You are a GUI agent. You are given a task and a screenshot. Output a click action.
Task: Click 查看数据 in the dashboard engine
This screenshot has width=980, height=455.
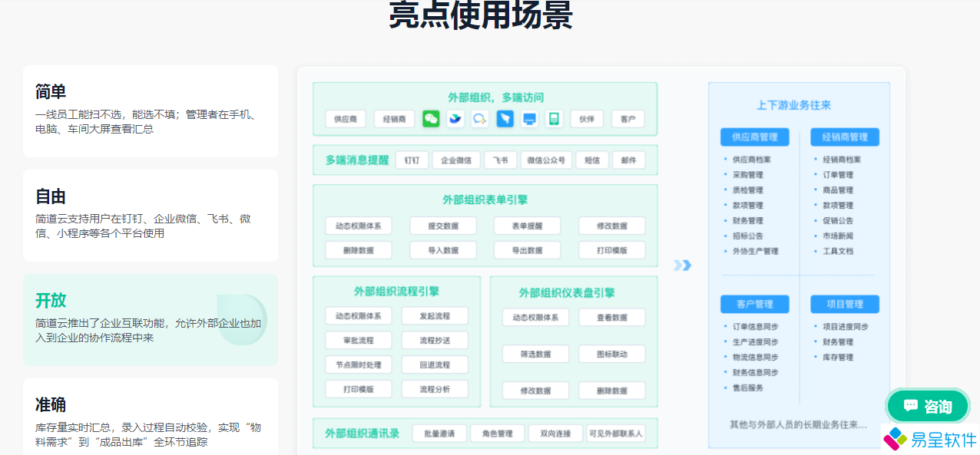coord(612,318)
